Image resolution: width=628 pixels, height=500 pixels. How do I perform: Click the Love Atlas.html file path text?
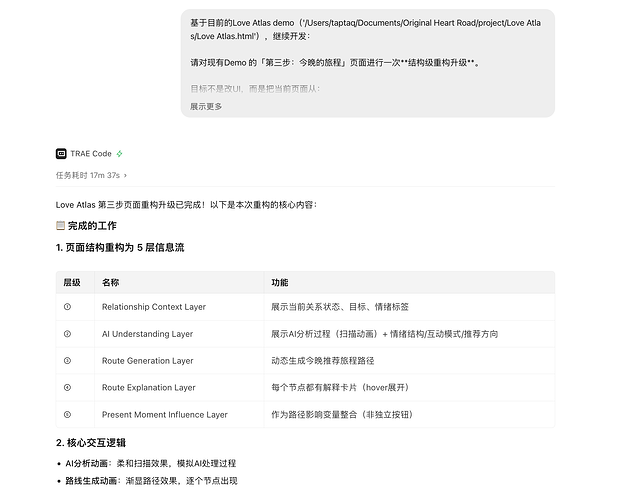(x=365, y=29)
